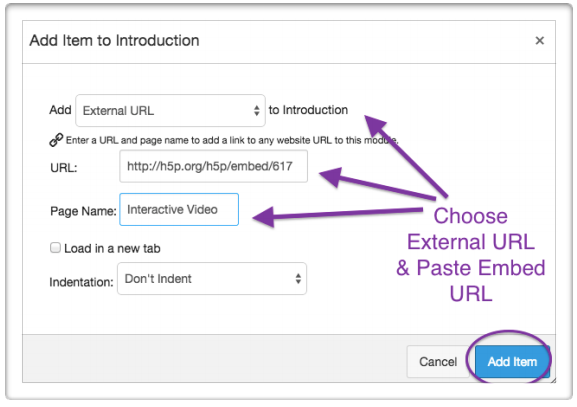Click the up-down arrows on External URL select
The height and width of the screenshot is (407, 577).
pyautogui.click(x=256, y=110)
